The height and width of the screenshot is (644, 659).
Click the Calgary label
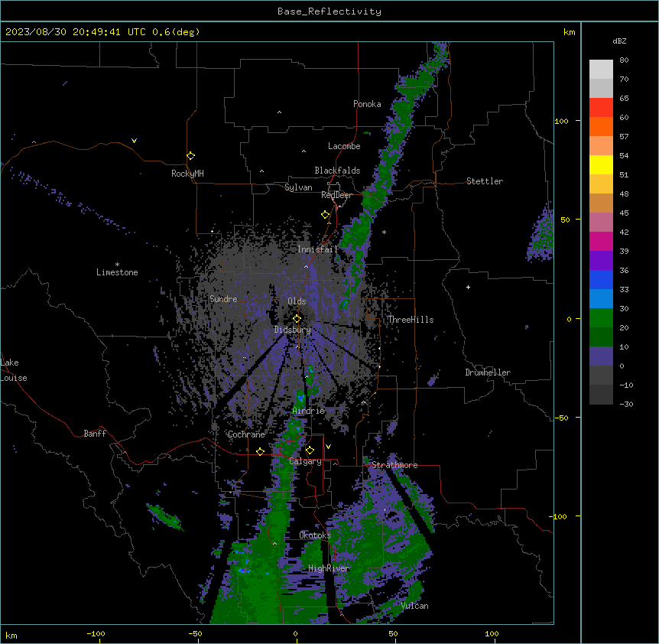(305, 461)
